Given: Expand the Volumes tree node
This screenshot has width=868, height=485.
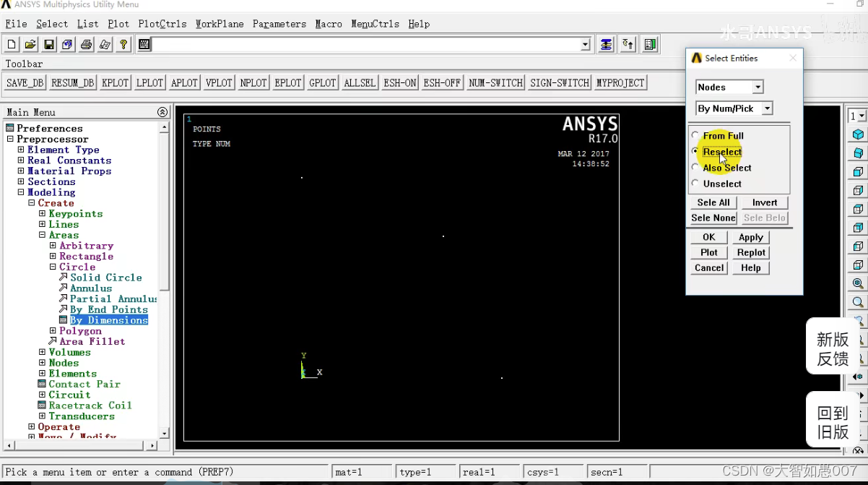Looking at the screenshot, I should [x=42, y=352].
